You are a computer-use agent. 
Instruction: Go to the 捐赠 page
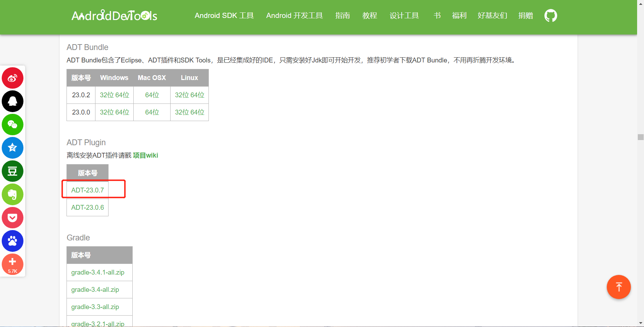point(525,15)
